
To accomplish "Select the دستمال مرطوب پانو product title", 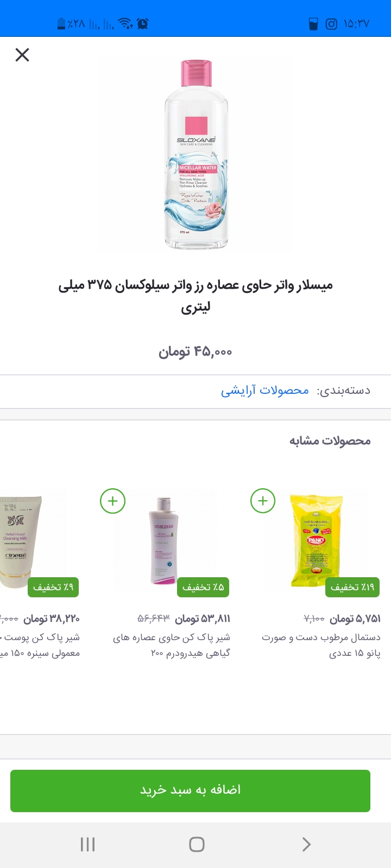I will 321,645.
